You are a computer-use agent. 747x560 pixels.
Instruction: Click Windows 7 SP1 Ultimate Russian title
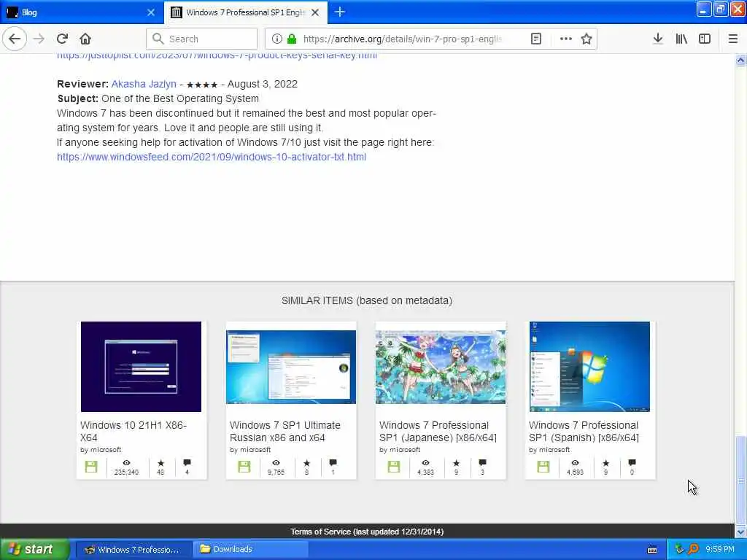pyautogui.click(x=285, y=432)
